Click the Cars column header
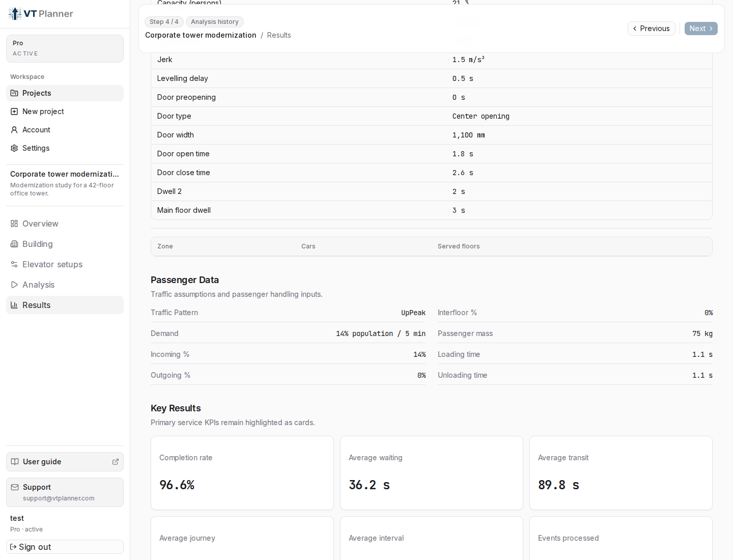Screen dimensions: 733x560 coord(308,246)
